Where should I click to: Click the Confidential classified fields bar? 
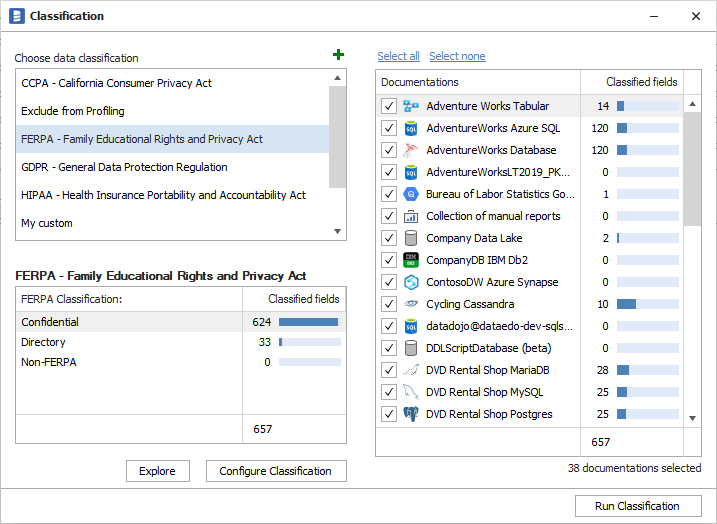coord(308,322)
